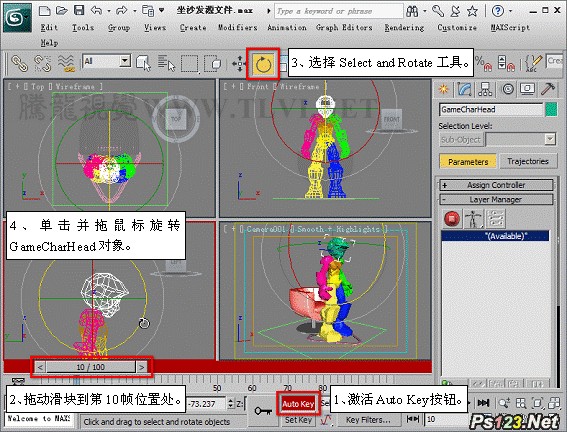Toggle the Trajectories button
The image size is (567, 432).
point(528,161)
